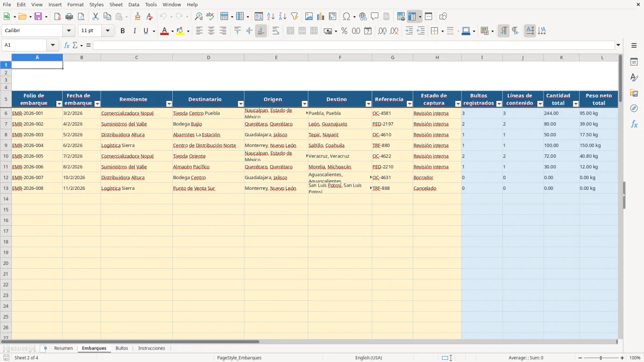
Task: Adjust the zoom slider handle
Action: point(601,358)
